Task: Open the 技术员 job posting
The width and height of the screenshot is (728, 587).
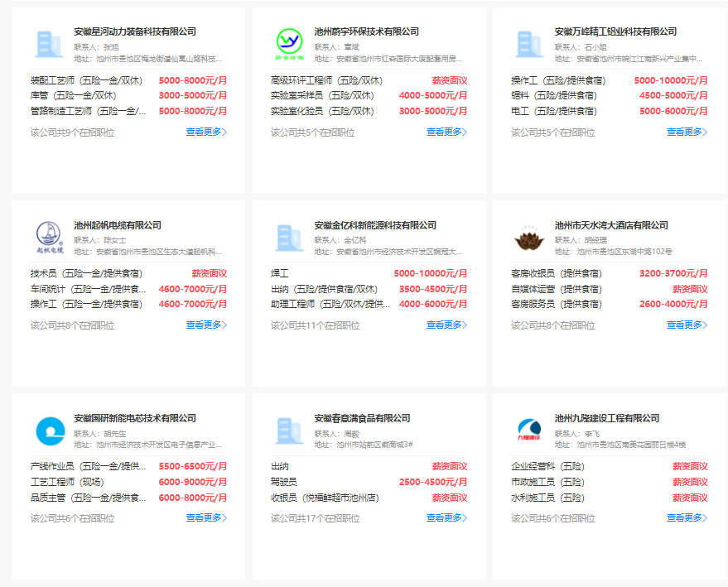Action: tap(86, 274)
